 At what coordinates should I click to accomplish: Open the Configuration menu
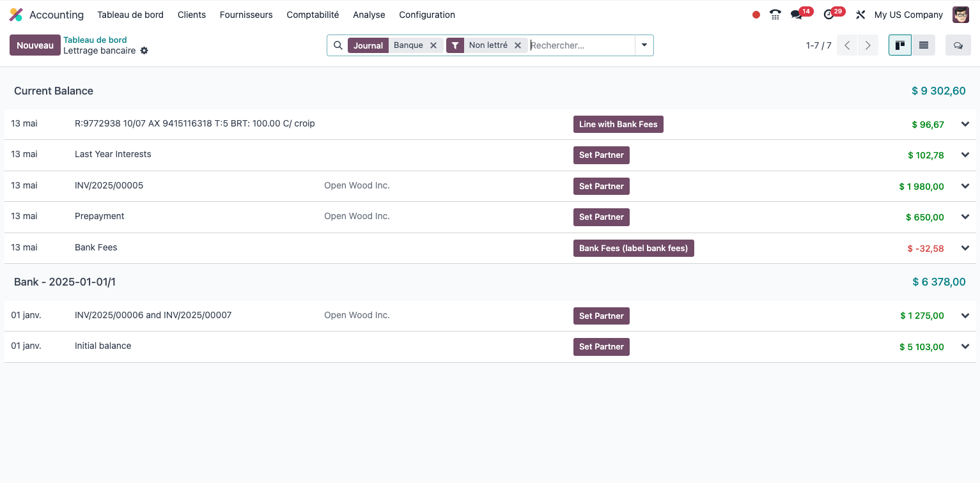pos(427,15)
